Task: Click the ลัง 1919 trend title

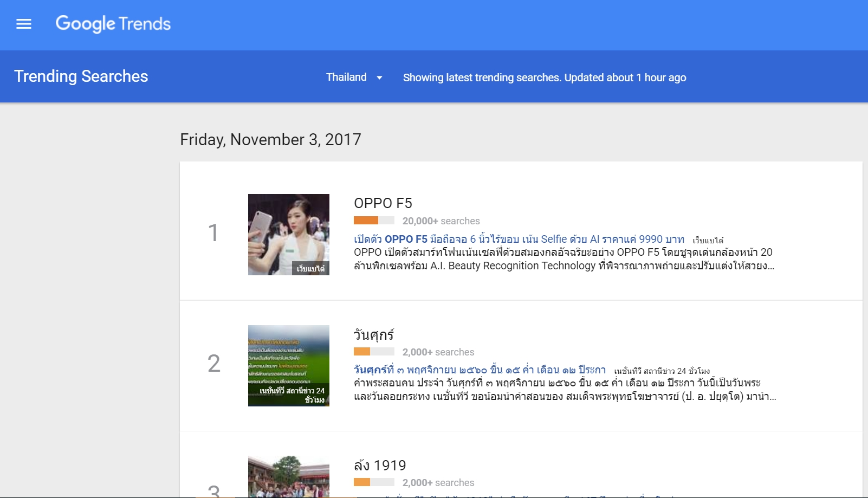Action: pyautogui.click(x=380, y=465)
